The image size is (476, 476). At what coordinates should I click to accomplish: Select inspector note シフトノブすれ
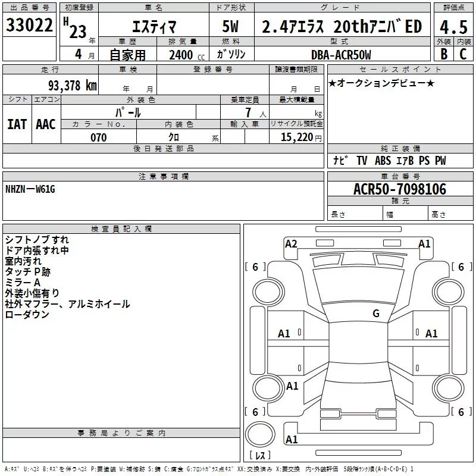point(37,240)
